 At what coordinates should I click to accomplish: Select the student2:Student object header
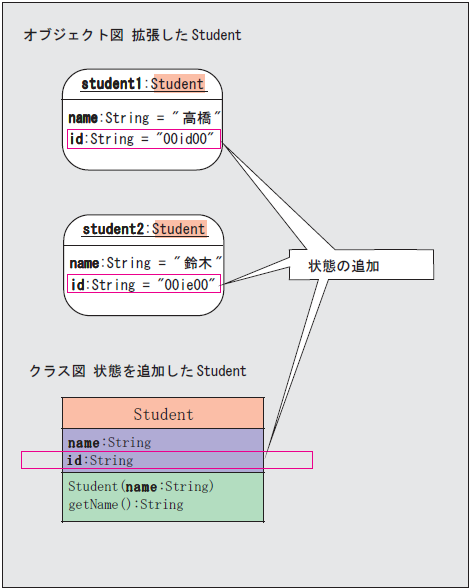click(144, 229)
